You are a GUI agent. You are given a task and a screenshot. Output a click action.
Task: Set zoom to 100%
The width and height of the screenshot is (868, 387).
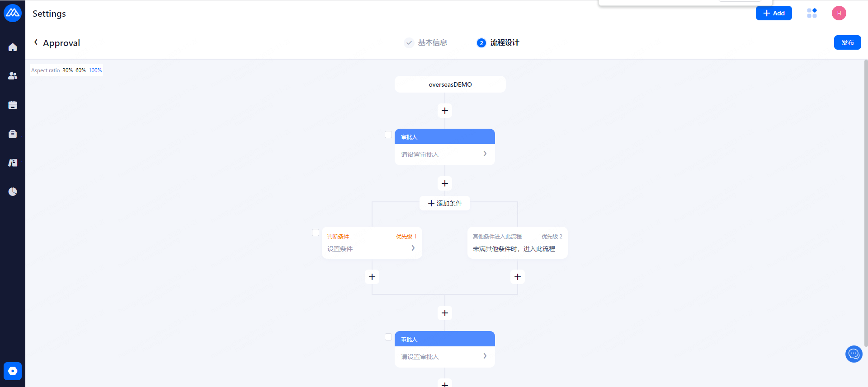95,70
